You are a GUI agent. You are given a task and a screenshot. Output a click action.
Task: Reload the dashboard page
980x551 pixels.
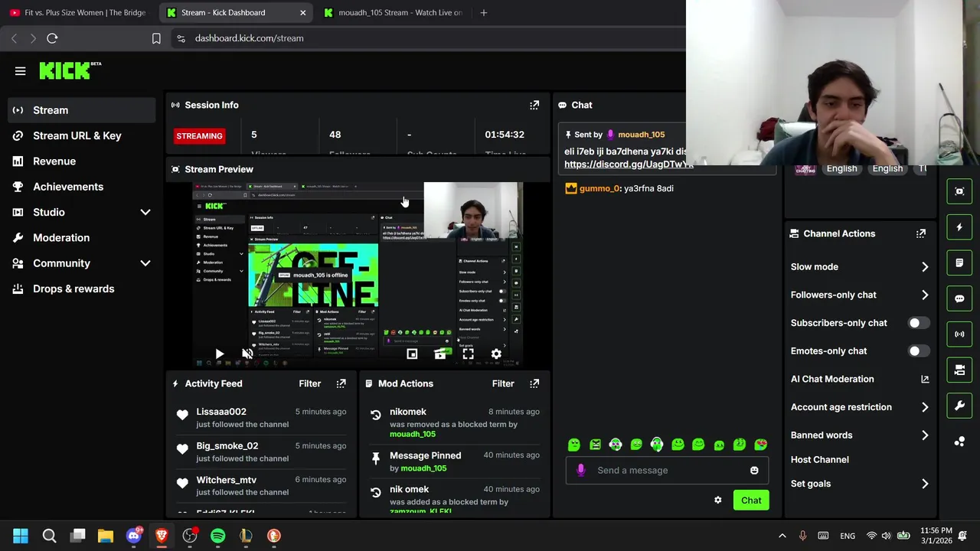[x=52, y=38]
